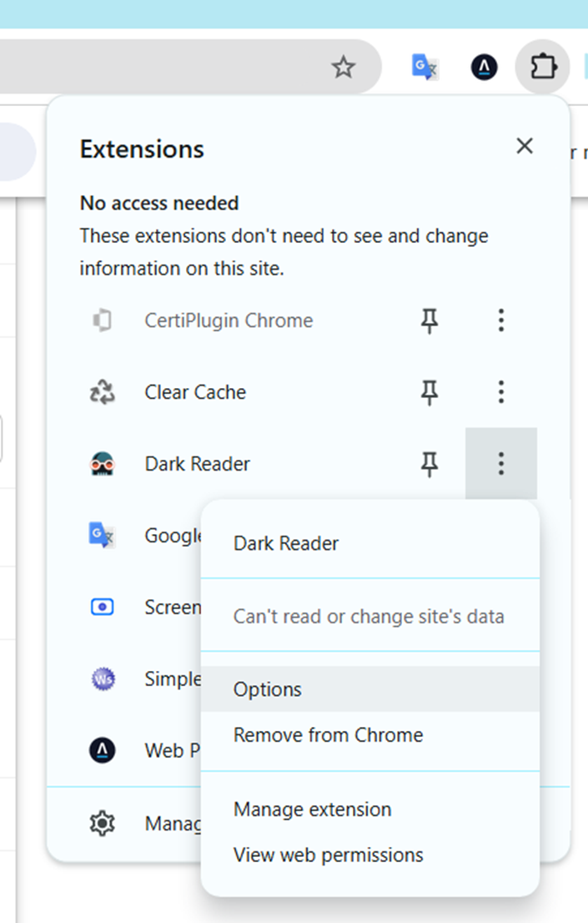Image resolution: width=588 pixels, height=923 pixels.
Task: Click the bookmark star icon
Action: click(344, 68)
